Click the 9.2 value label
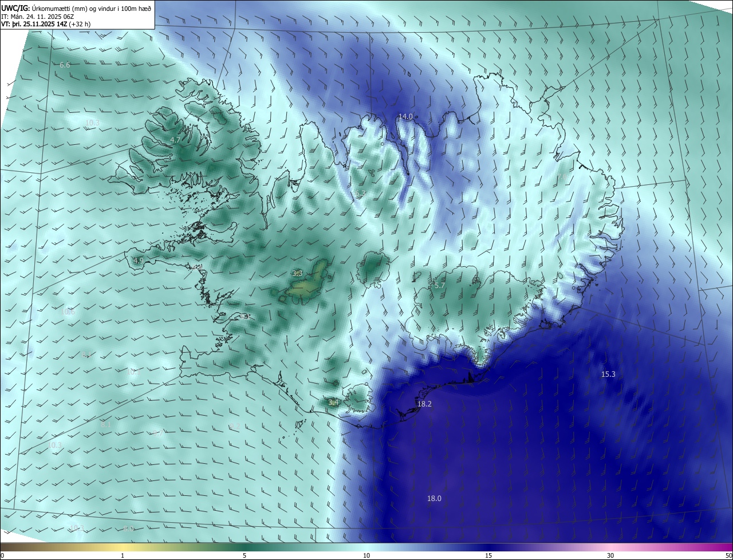The width and height of the screenshot is (733, 560). [234, 426]
